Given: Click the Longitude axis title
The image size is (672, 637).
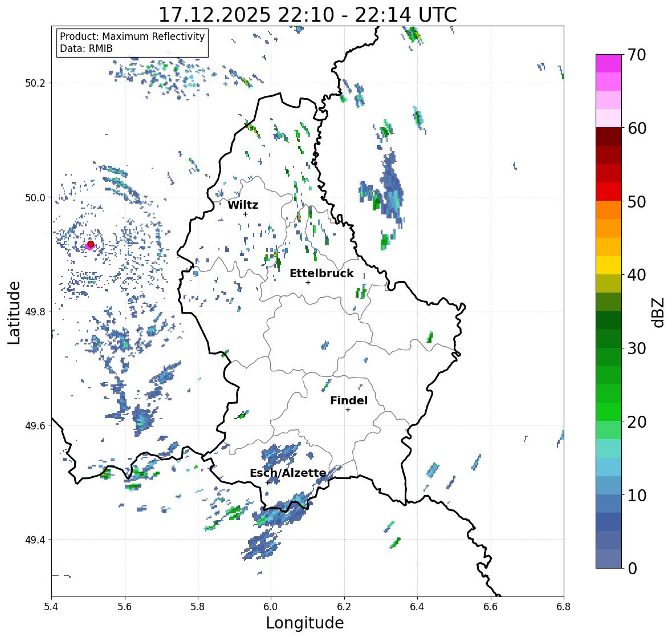Looking at the screenshot, I should point(305,623).
